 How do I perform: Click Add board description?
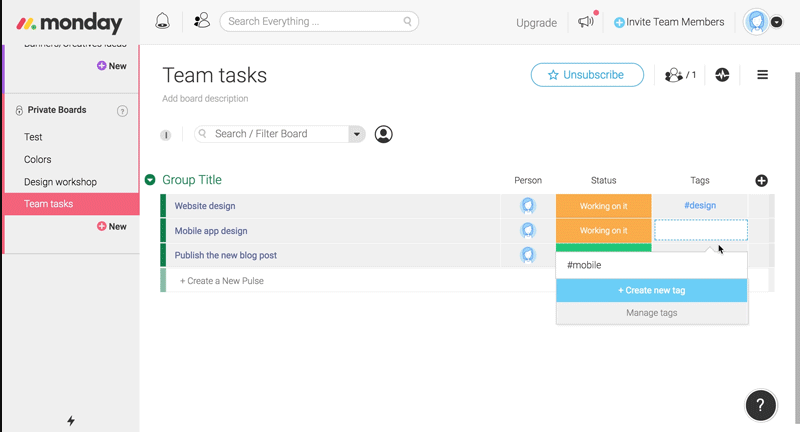coord(205,98)
